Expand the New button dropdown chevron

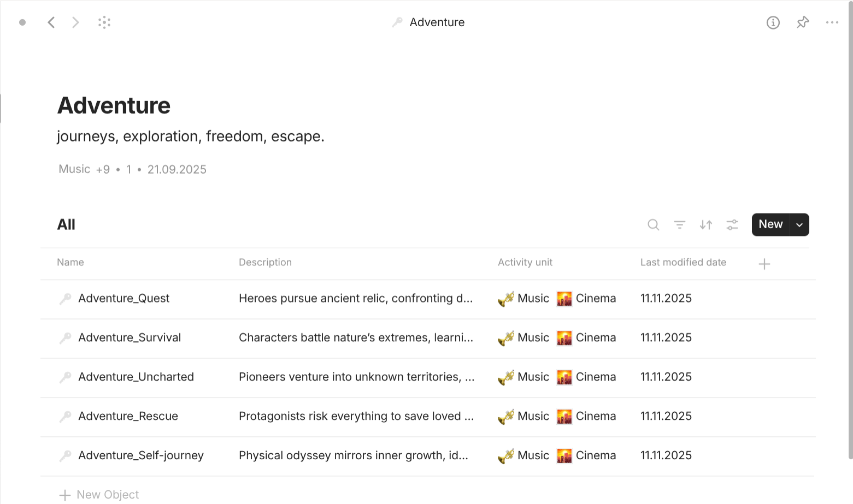pos(799,224)
